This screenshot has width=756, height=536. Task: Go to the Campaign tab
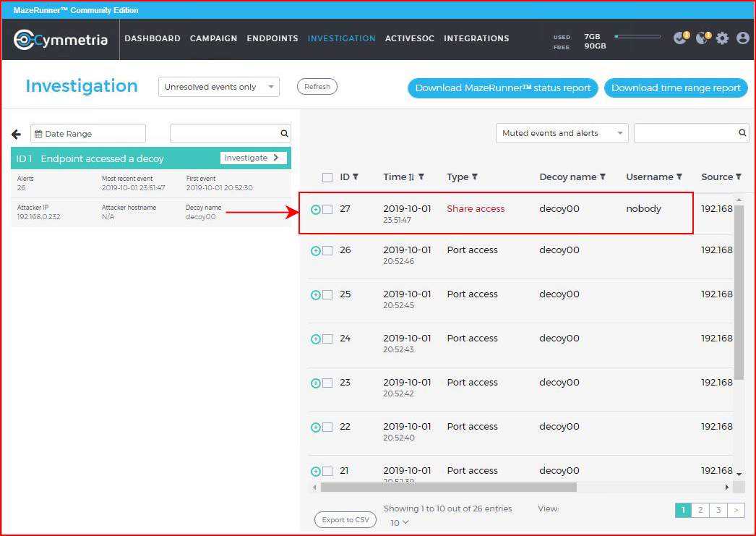214,38
